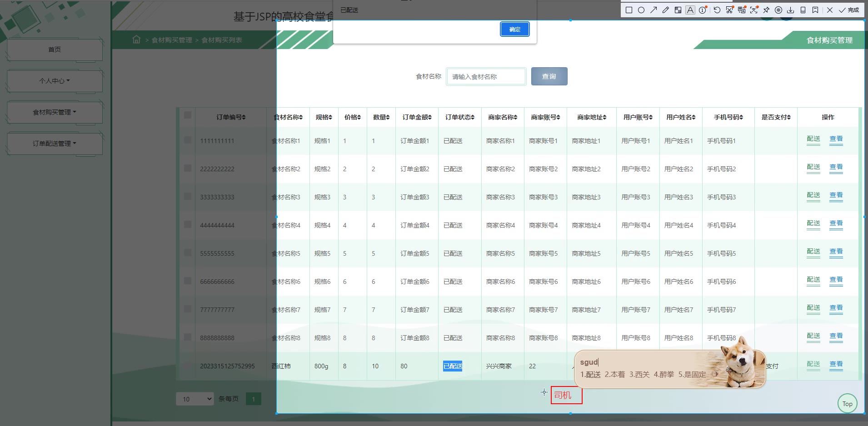The height and width of the screenshot is (426, 868).
Task: Undo the last screenshot annotation
Action: point(717,10)
